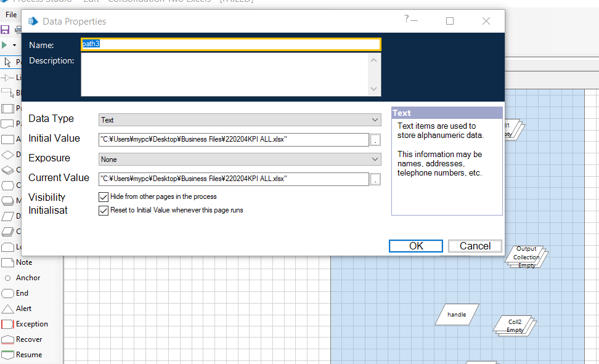Click Cancel to discard changes
Screen dimensions: 599x364
coord(475,246)
